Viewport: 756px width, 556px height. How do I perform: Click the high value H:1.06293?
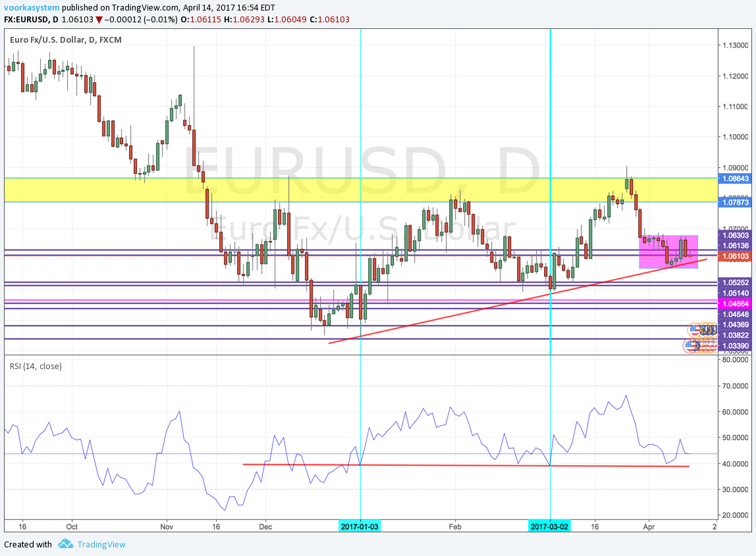pos(244,20)
